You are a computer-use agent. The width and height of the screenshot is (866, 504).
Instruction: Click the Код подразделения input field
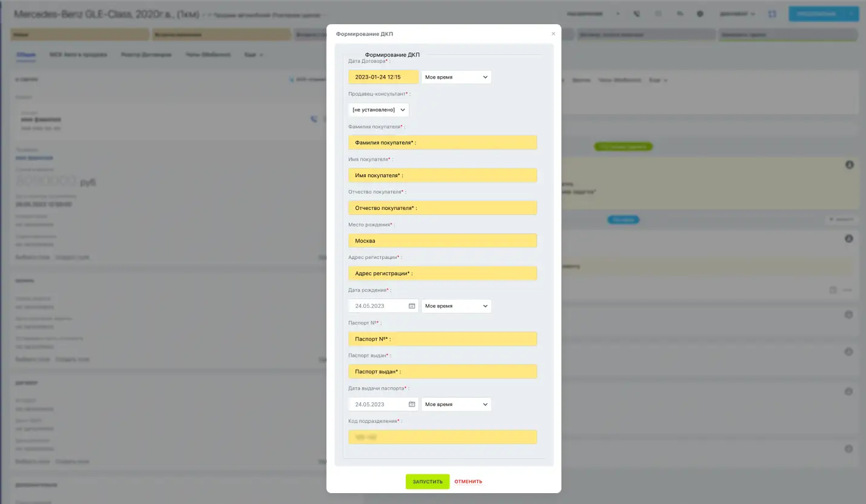443,437
